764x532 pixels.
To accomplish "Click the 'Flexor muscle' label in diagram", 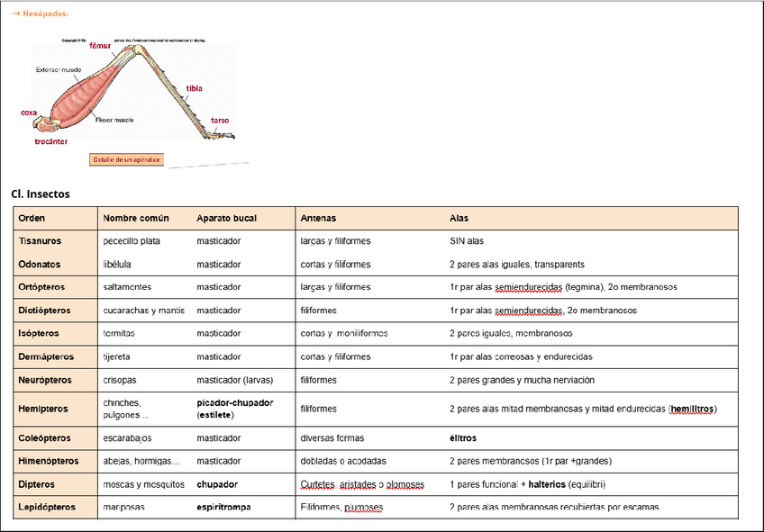I will click(x=114, y=120).
